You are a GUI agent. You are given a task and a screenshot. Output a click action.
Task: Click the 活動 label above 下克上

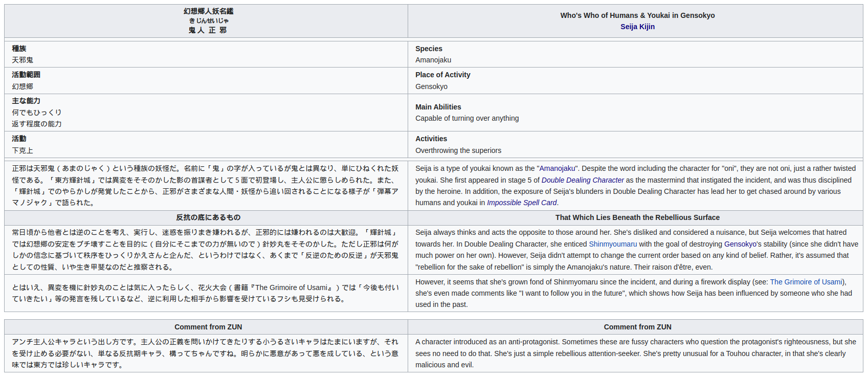19,139
